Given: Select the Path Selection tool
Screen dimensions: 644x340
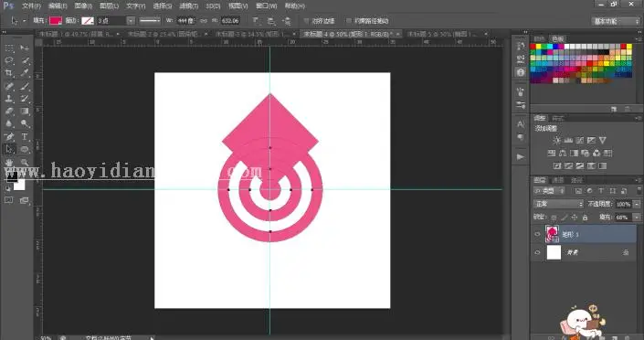Looking at the screenshot, I should coord(9,149).
